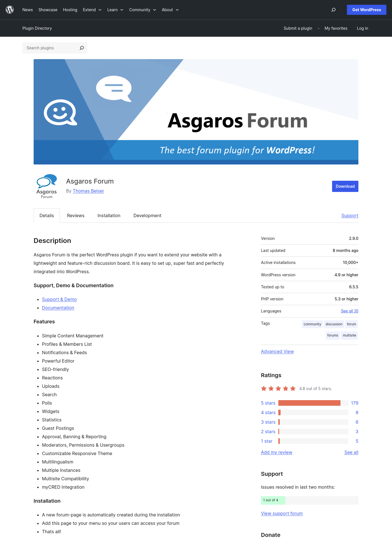Click the 1 star rating bar
The image size is (392, 538).
point(313,441)
